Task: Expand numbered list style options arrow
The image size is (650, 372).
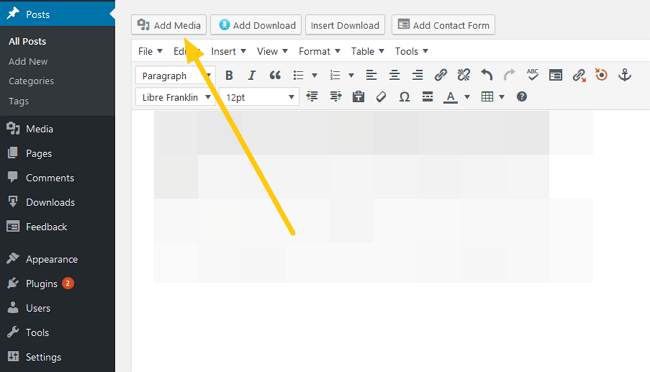Action: (x=351, y=75)
